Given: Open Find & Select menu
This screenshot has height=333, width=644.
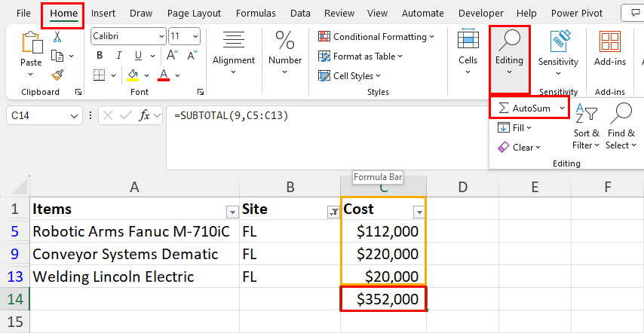Looking at the screenshot, I should pyautogui.click(x=621, y=127).
